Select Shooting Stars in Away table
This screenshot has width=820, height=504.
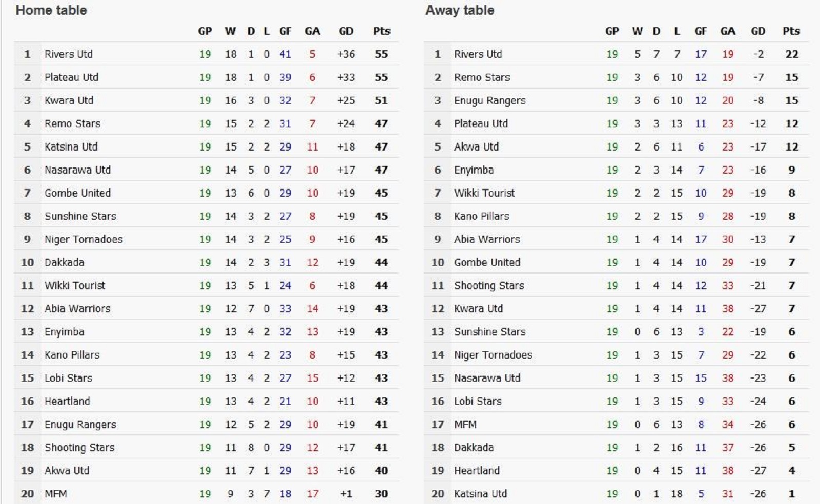pyautogui.click(x=489, y=285)
